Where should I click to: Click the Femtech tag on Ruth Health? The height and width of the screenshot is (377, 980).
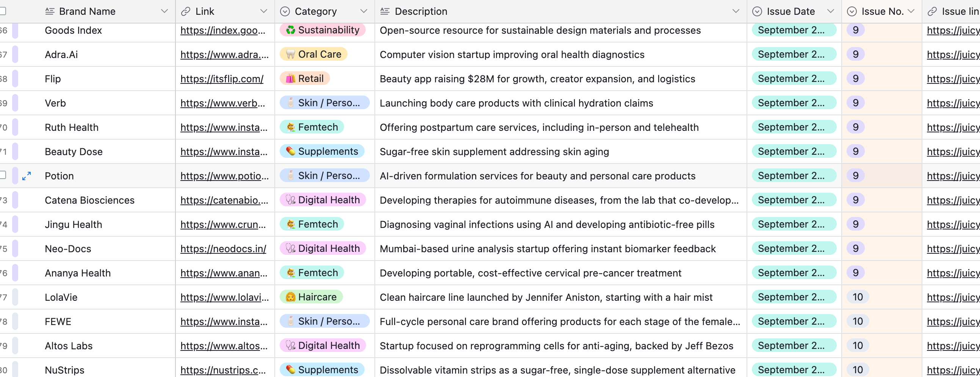click(312, 127)
